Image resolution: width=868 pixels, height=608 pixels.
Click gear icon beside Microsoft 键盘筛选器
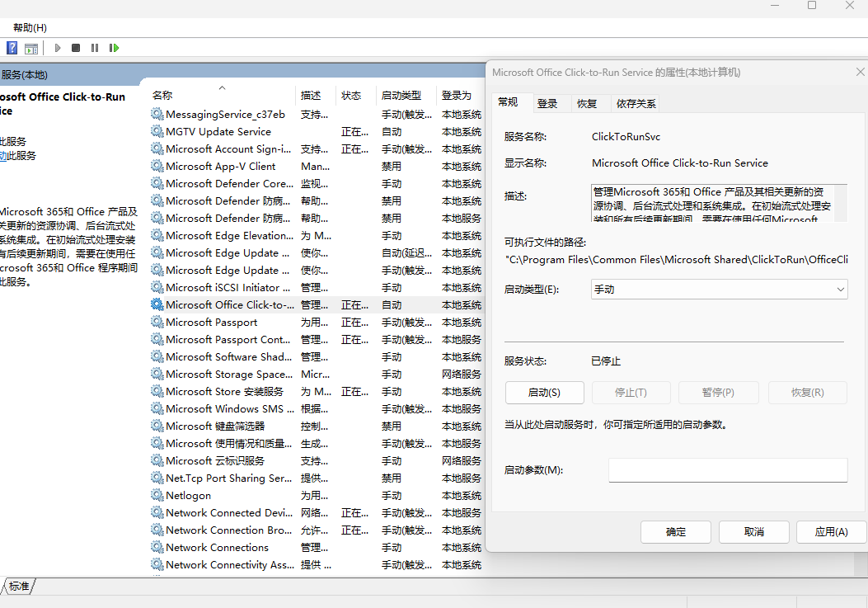click(157, 426)
